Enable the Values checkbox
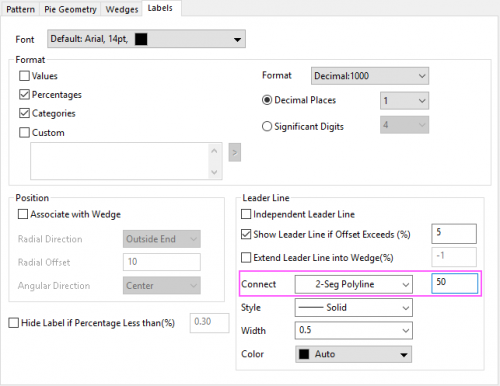This screenshot has height=386, width=500. tap(24, 76)
